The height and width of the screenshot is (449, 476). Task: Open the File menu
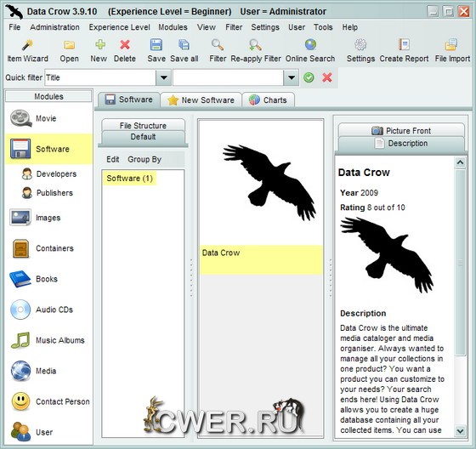[x=14, y=27]
